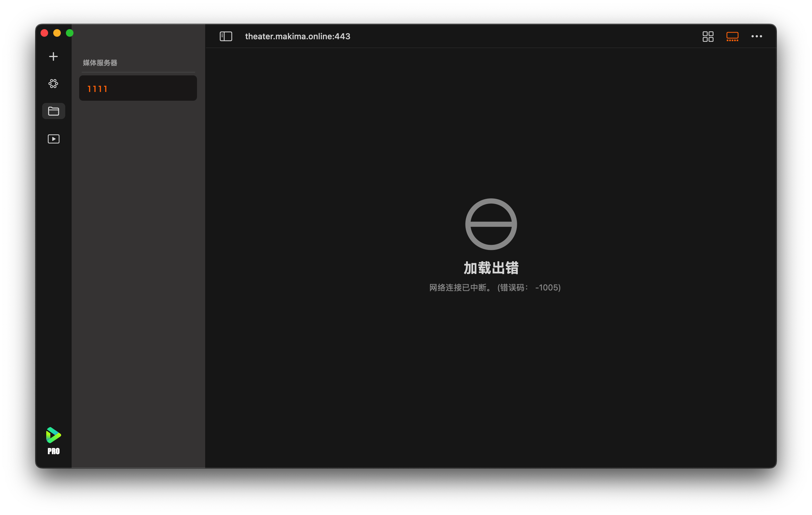
Task: Click the 网络连接已中断 error code message
Action: click(x=494, y=288)
